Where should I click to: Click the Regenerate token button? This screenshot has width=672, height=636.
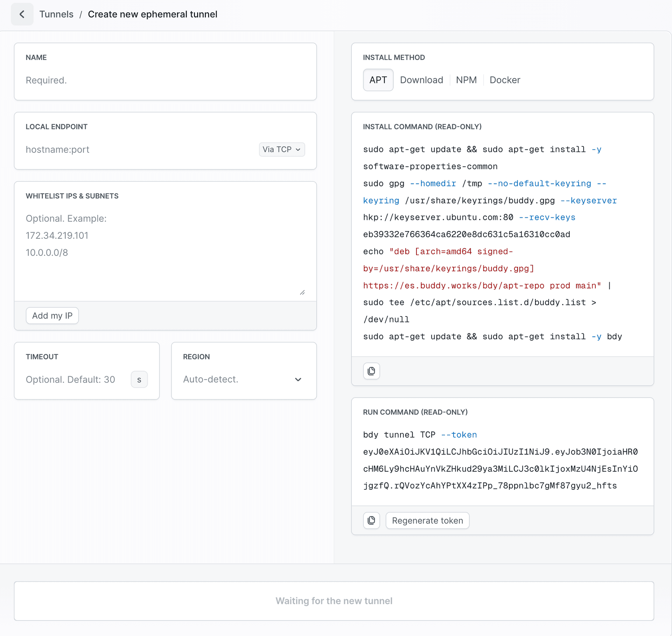pos(427,520)
